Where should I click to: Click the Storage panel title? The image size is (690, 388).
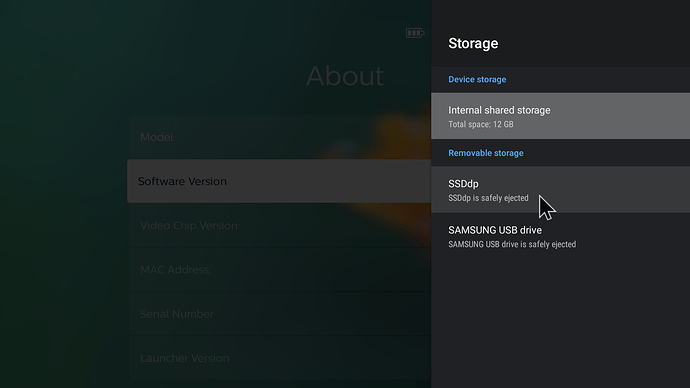click(473, 44)
